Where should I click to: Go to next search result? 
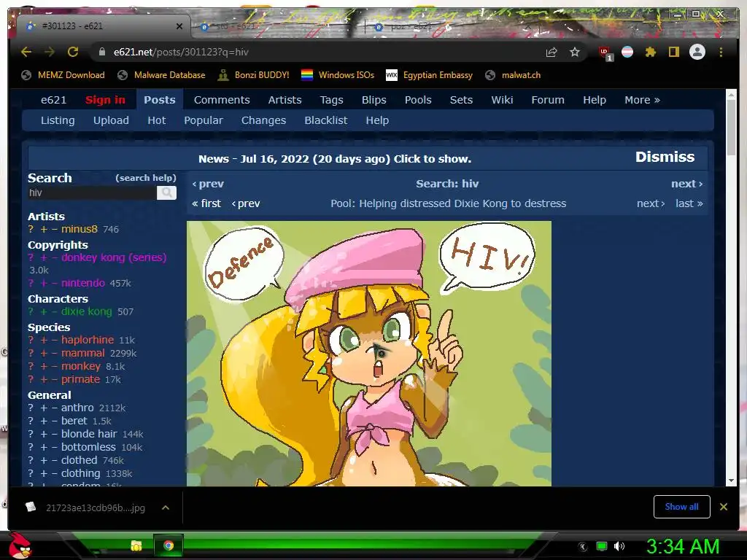[x=686, y=184]
